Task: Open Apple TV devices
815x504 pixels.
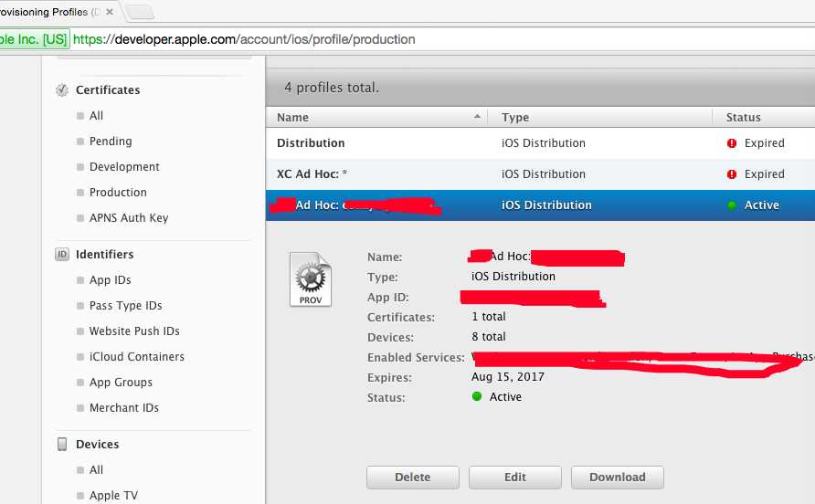Action: [114, 496]
